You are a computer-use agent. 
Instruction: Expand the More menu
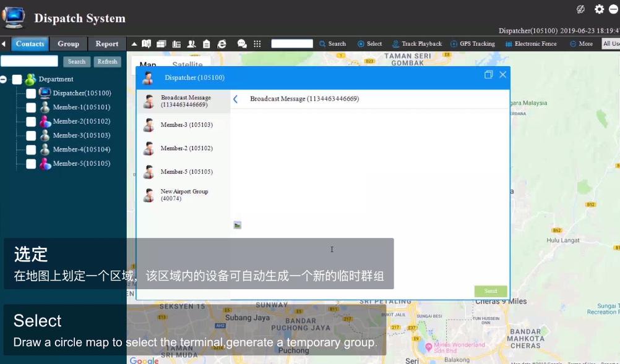581,44
